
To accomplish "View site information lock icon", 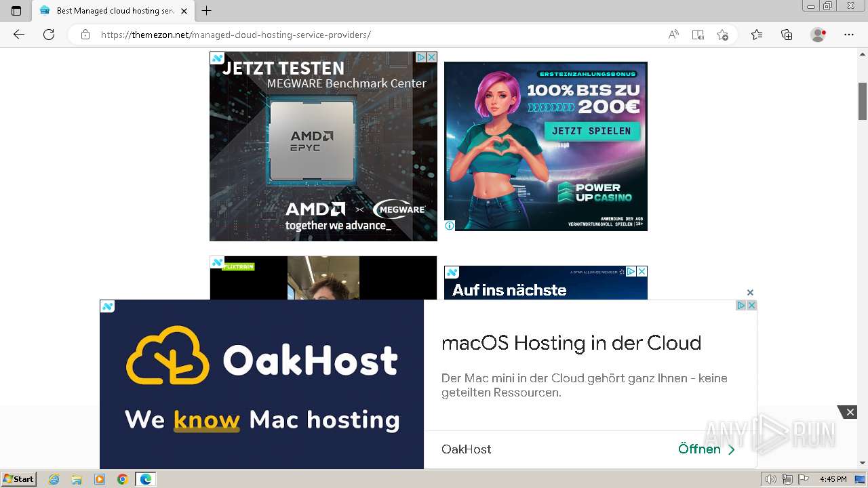I will (85, 35).
